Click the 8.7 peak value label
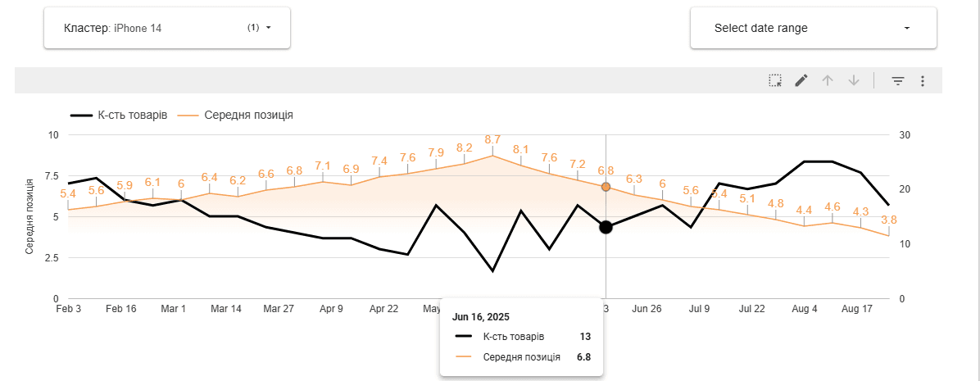The image size is (980, 381). tap(493, 139)
